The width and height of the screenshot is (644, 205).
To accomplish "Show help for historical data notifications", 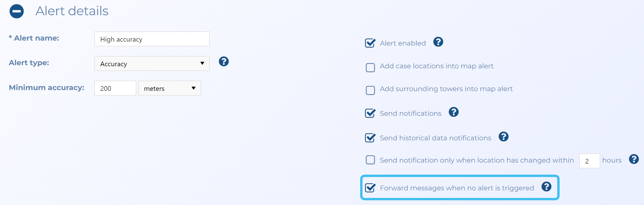I will point(503,137).
